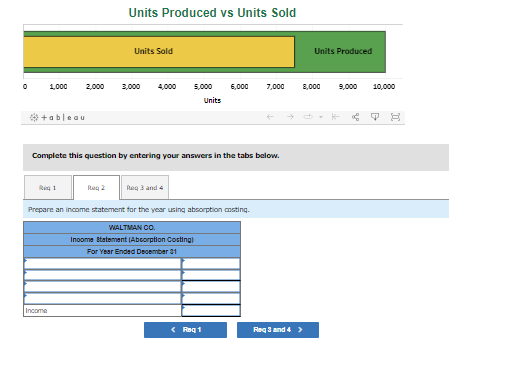Click the '10,000' axis tick label

click(x=384, y=87)
